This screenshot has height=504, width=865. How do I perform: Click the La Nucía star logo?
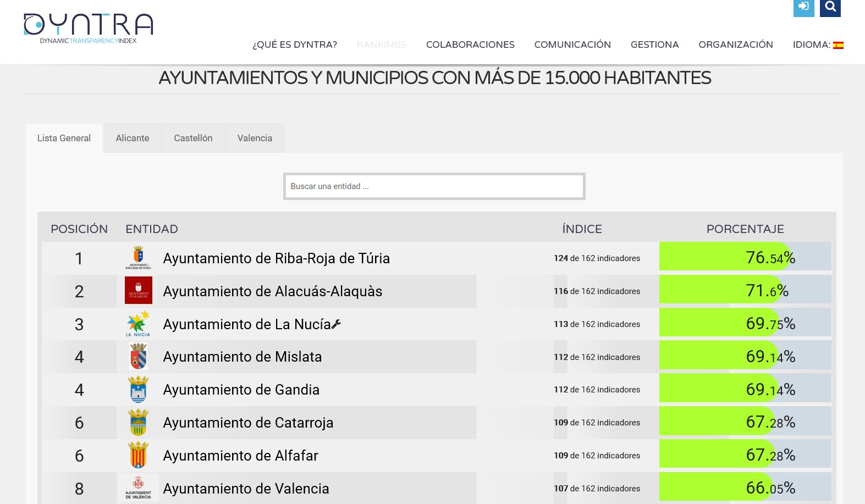point(138,324)
